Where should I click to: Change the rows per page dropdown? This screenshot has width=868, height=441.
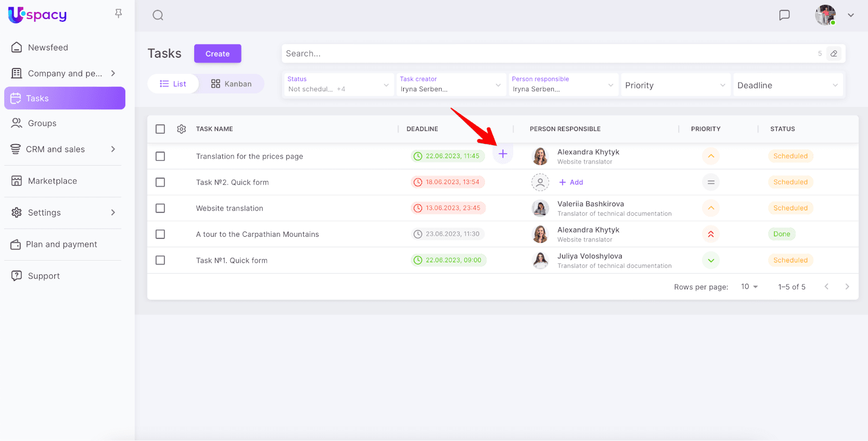click(749, 287)
